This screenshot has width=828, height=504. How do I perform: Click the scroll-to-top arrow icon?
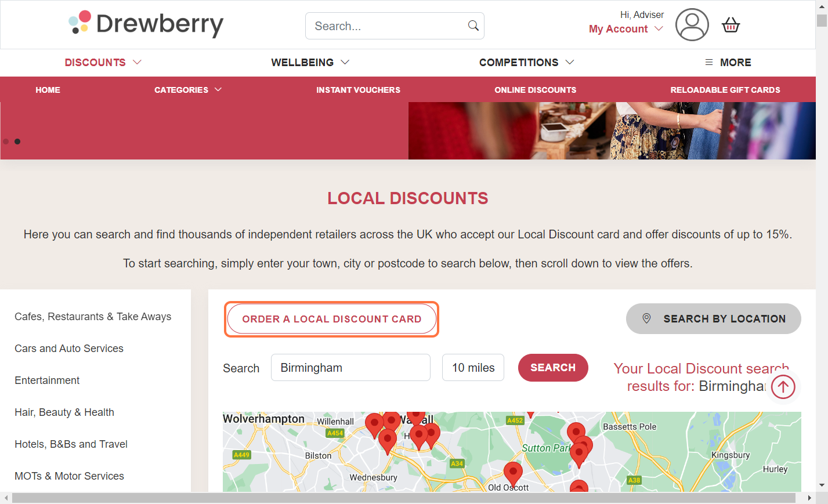coord(783,387)
